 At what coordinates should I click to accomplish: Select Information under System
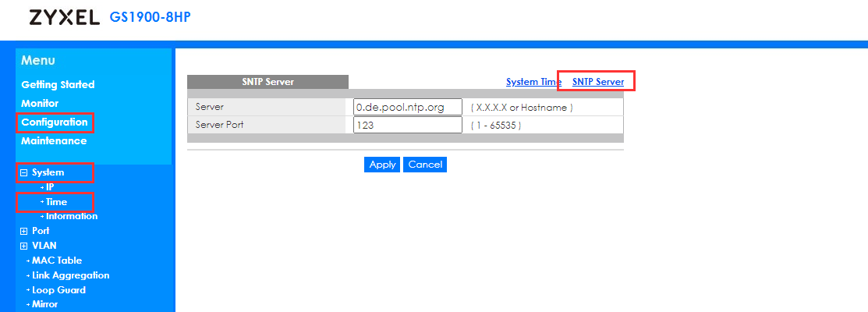[x=72, y=216]
